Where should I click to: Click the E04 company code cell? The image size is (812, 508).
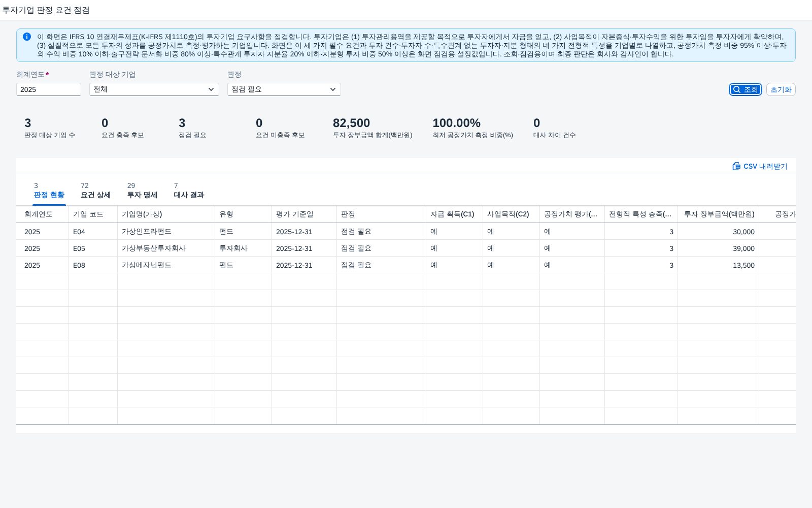pyautogui.click(x=93, y=232)
